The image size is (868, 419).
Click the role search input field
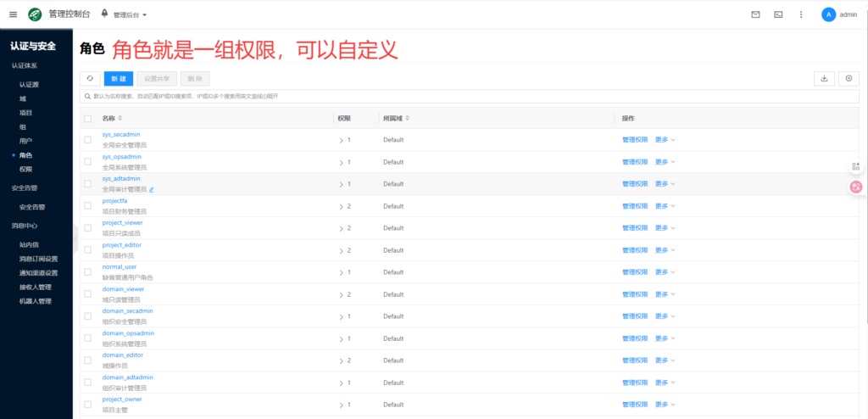(424, 97)
